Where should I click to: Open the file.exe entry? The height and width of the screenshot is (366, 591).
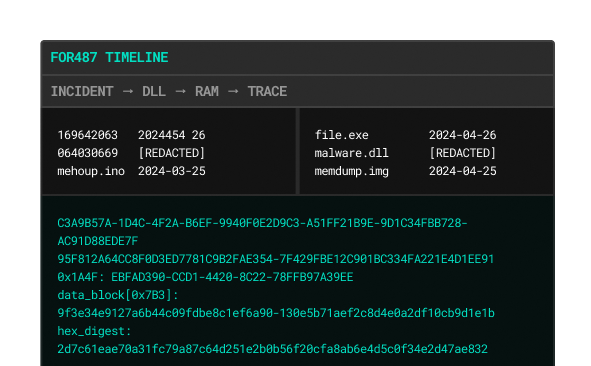coord(341,135)
